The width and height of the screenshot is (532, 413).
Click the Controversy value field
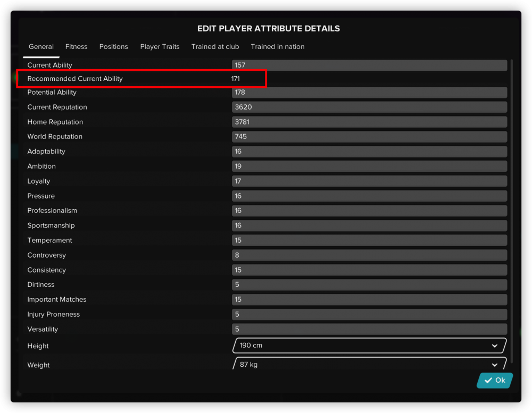(369, 255)
